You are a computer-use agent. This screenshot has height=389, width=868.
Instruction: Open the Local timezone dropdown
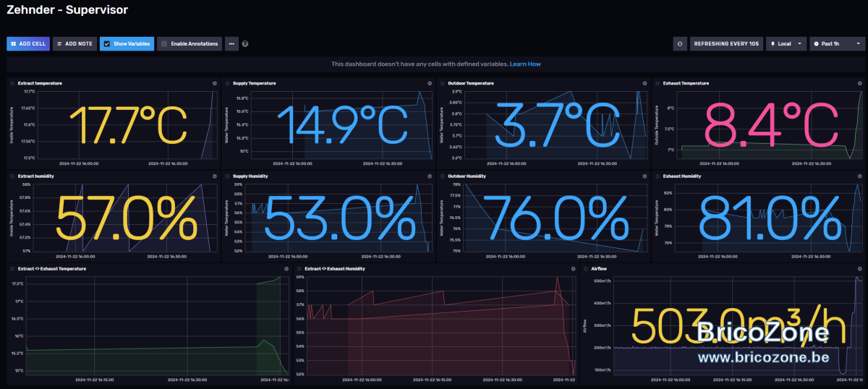pos(786,43)
